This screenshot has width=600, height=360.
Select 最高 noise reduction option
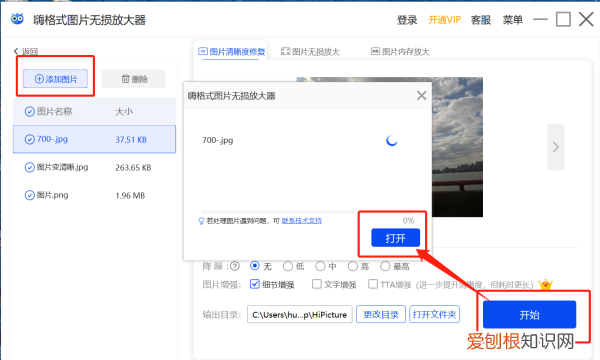click(x=385, y=266)
